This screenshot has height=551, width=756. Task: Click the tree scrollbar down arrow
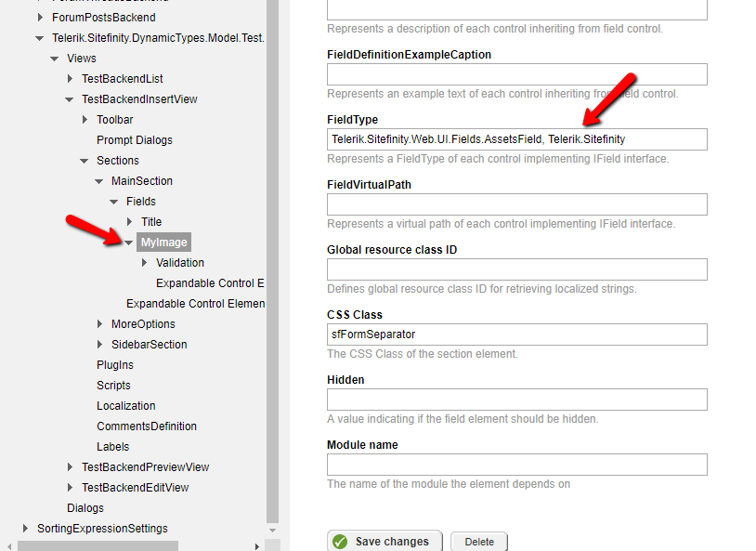[272, 531]
